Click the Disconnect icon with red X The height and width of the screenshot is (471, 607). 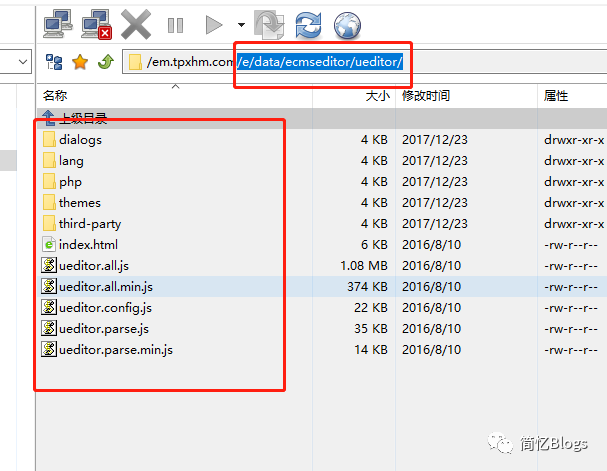[x=96, y=22]
